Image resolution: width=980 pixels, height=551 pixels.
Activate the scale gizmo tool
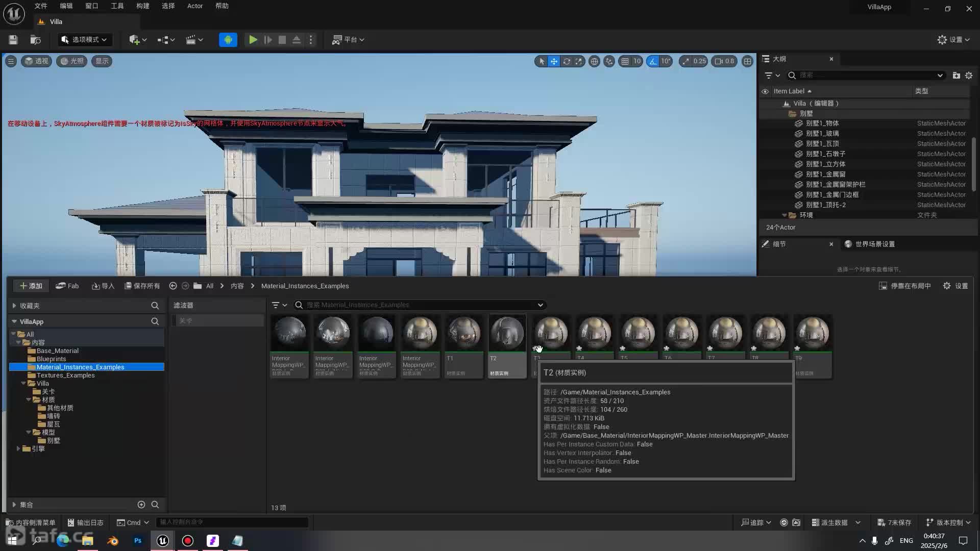(x=579, y=61)
